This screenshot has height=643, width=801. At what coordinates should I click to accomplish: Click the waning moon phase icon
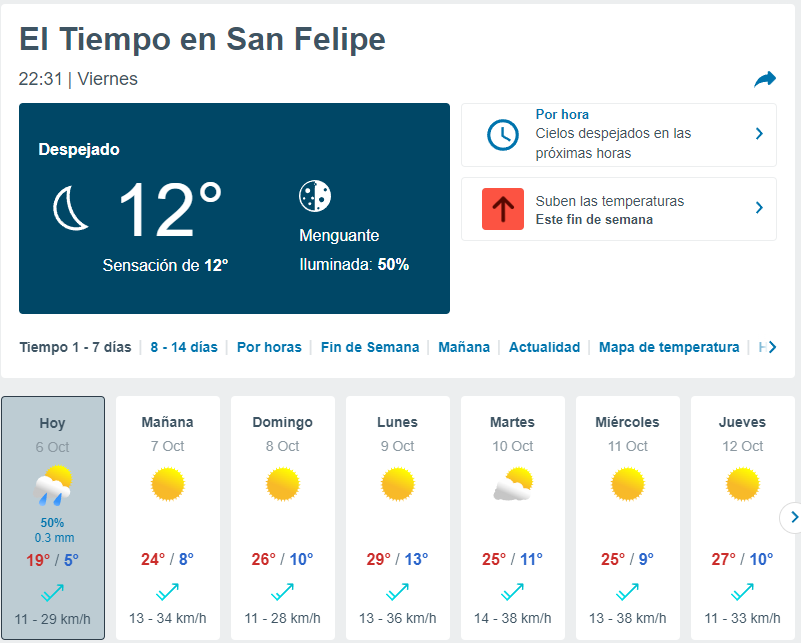point(315,196)
